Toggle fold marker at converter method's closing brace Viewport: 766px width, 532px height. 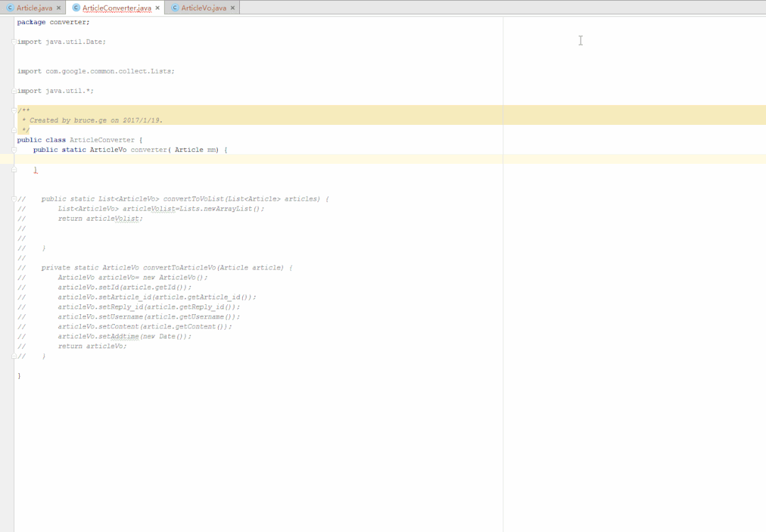tap(14, 170)
